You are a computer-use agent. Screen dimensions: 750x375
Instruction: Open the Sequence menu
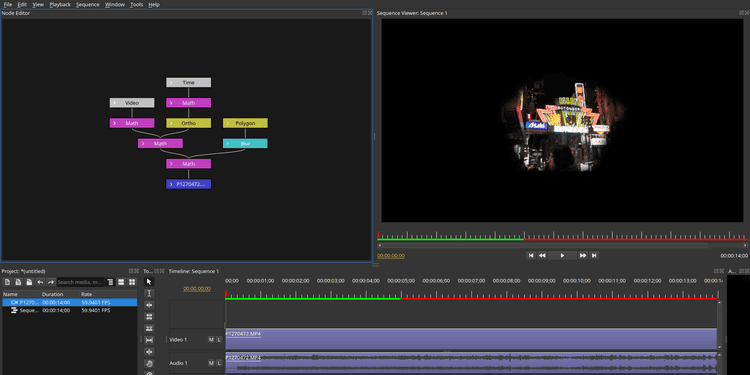point(88,4)
